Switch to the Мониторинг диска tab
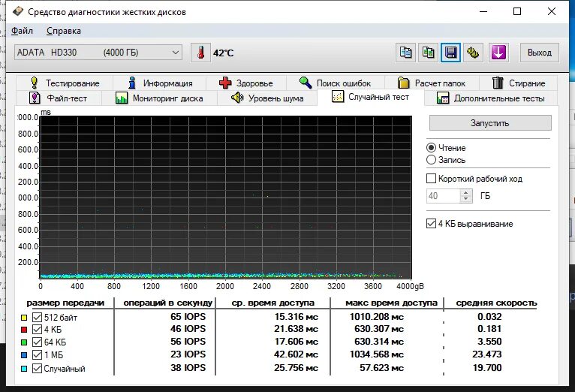This screenshot has width=575, height=392. coord(159,98)
